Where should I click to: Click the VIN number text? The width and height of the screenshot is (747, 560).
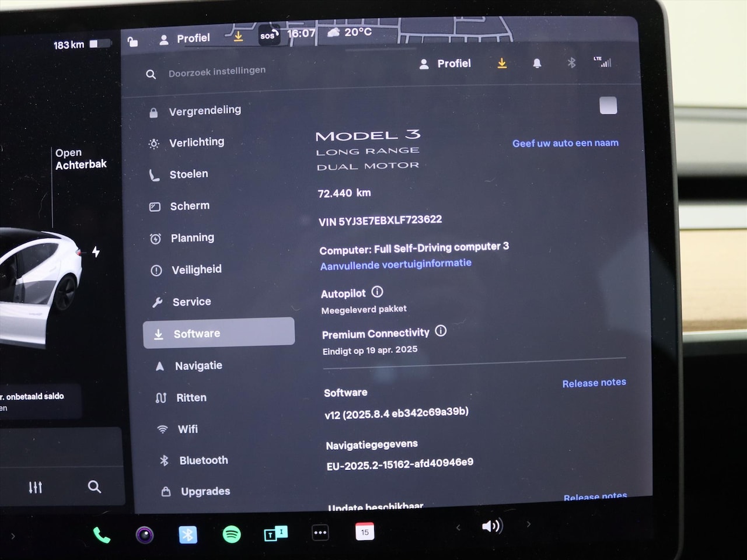click(x=380, y=220)
